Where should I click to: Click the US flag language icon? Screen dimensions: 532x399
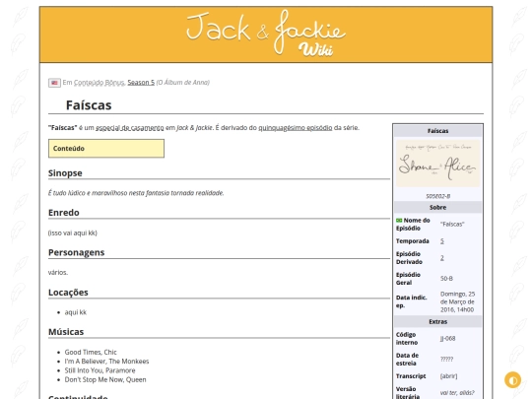(54, 83)
